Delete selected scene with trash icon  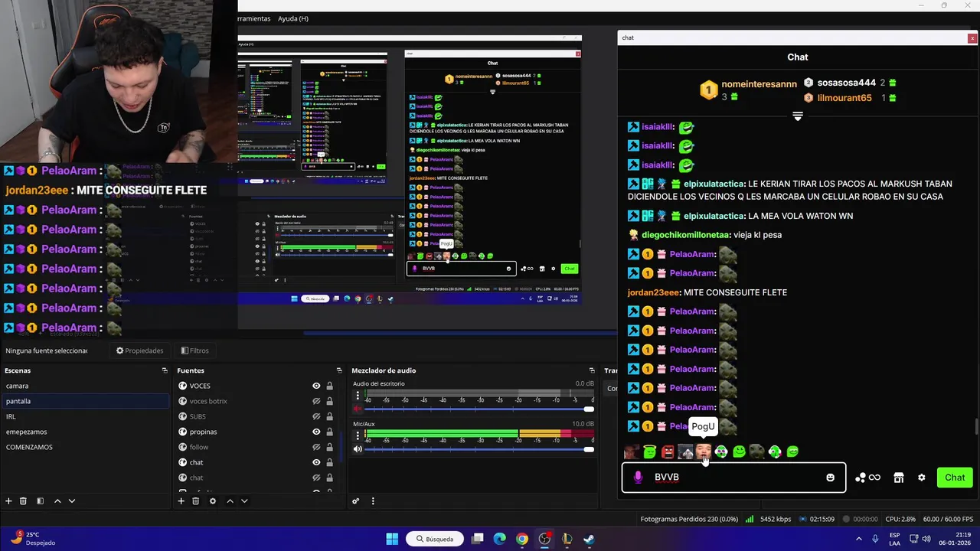(x=23, y=500)
